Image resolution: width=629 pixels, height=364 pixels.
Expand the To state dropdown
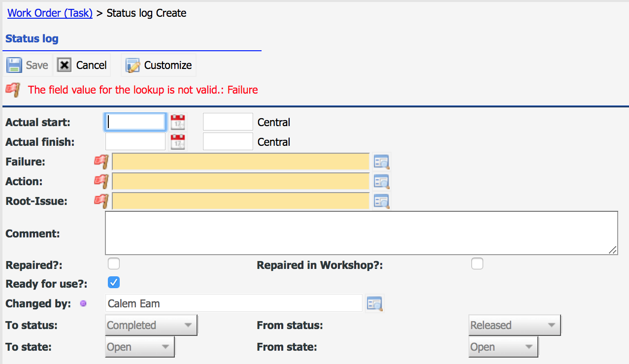coord(140,347)
